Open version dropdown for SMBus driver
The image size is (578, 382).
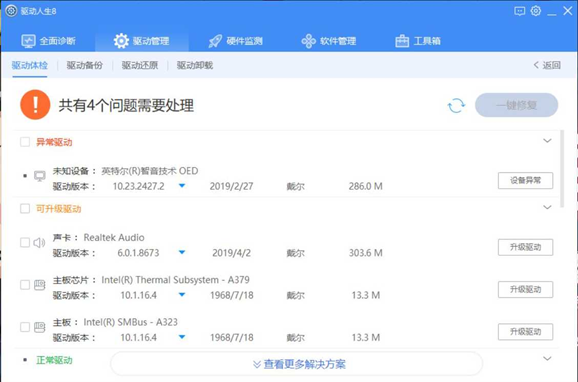pos(182,337)
